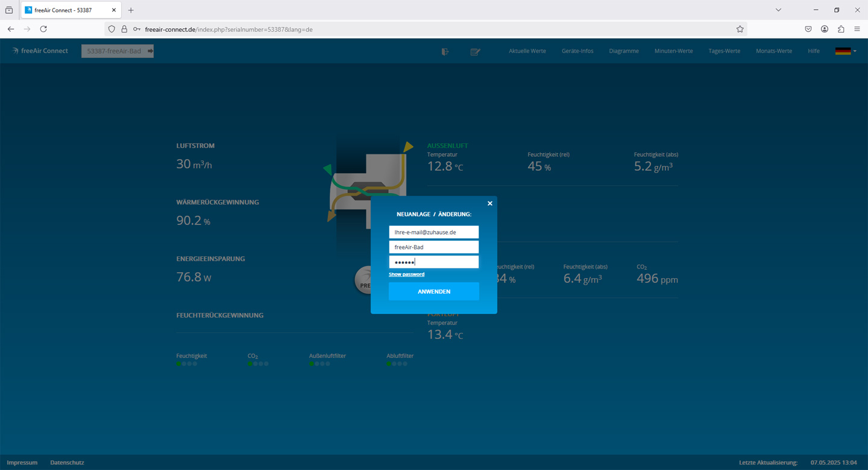This screenshot has height=470, width=868.
Task: Bookmark this page with the star icon
Action: click(x=740, y=29)
